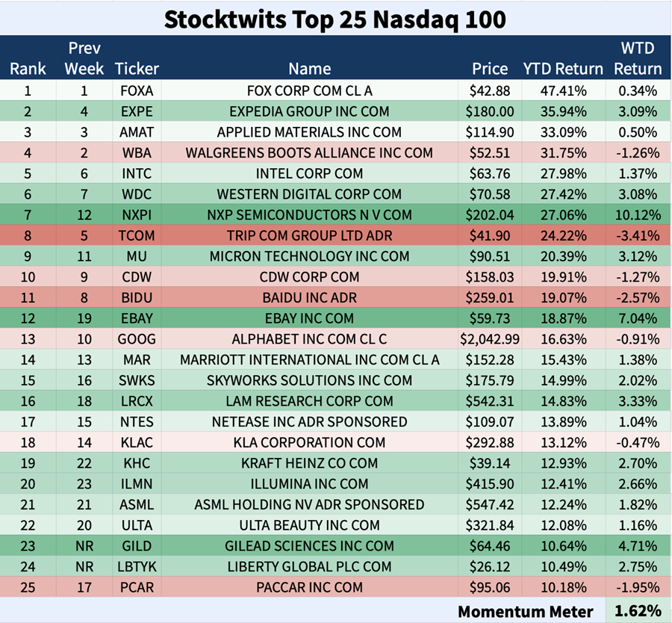Click the AMAT ticker cell
Viewport: 672px width, 623px height.
137,132
